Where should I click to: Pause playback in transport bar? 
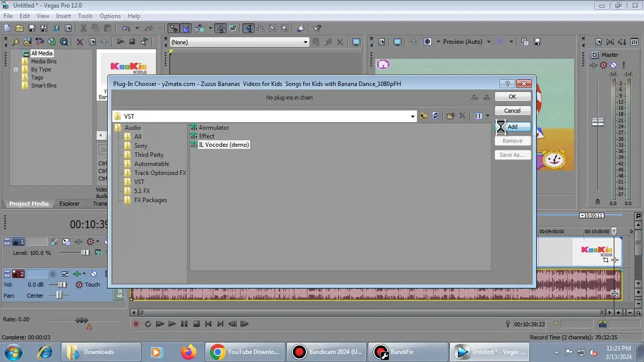tap(184, 324)
